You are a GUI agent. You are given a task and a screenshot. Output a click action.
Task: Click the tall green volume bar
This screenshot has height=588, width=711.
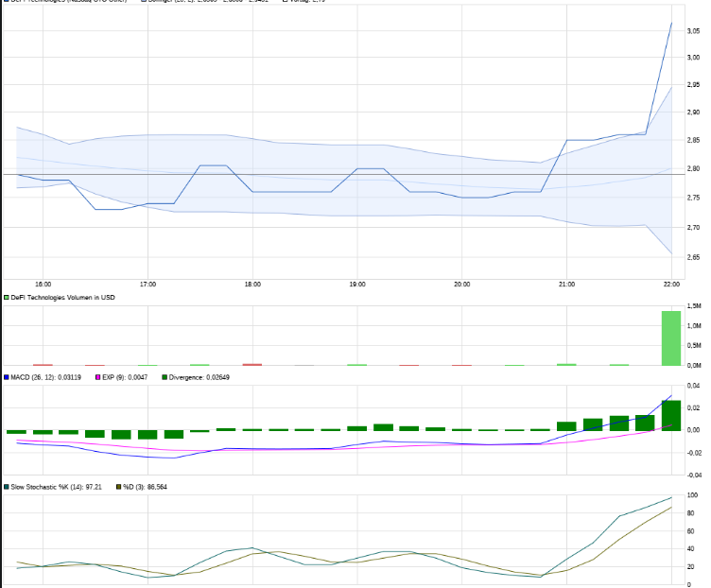tap(670, 338)
